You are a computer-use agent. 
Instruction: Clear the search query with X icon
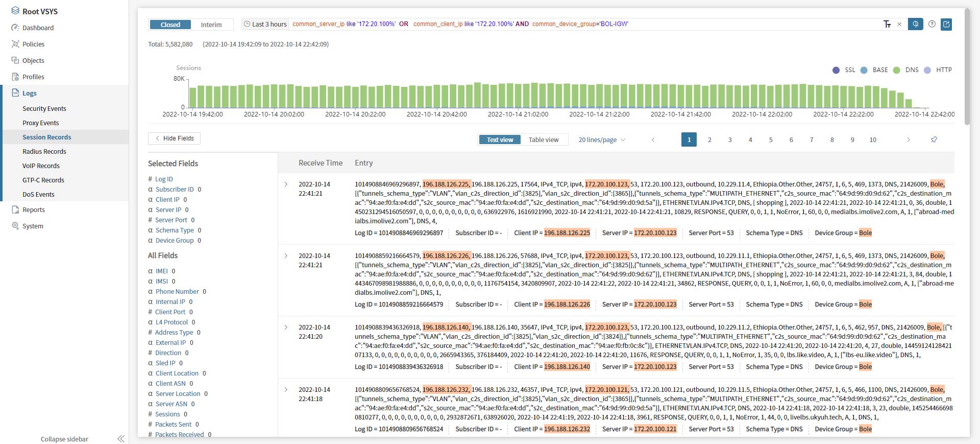tap(899, 24)
